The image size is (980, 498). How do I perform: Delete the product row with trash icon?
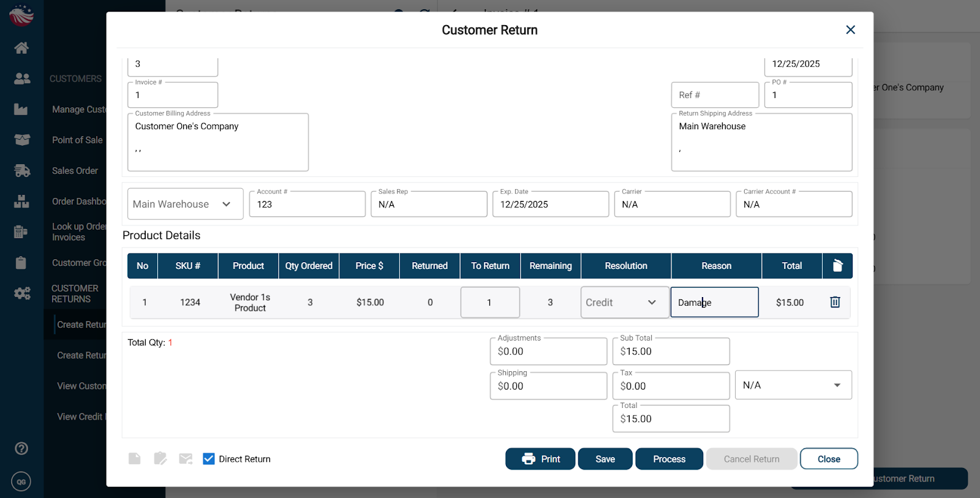[835, 302]
